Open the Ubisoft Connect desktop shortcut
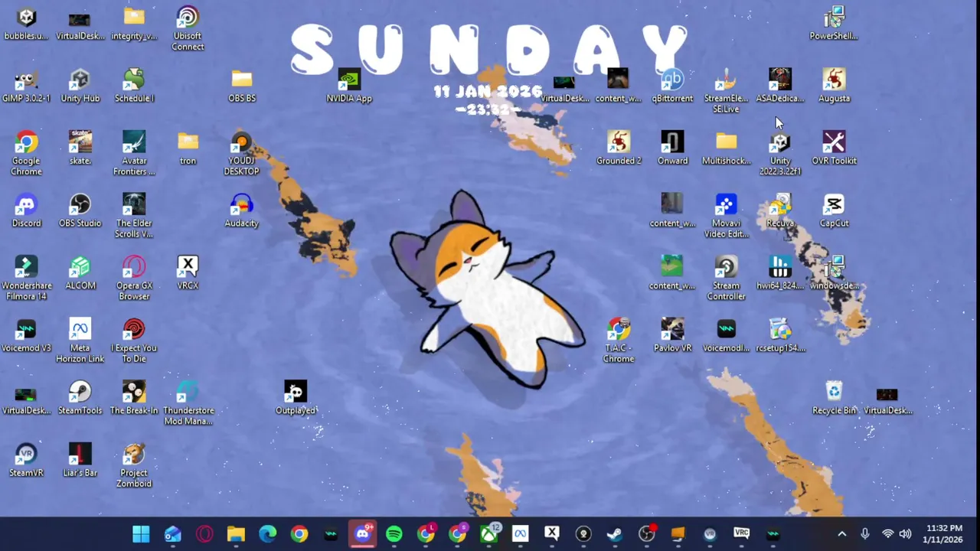This screenshot has width=980, height=551. click(188, 28)
